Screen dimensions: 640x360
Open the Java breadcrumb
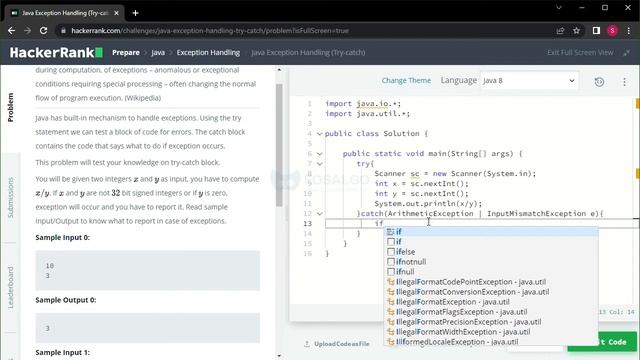[158, 52]
